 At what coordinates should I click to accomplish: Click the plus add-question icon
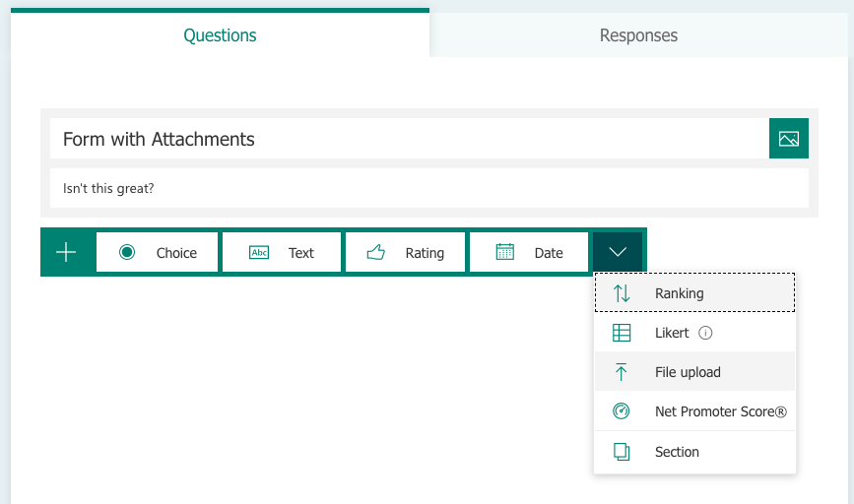66,253
